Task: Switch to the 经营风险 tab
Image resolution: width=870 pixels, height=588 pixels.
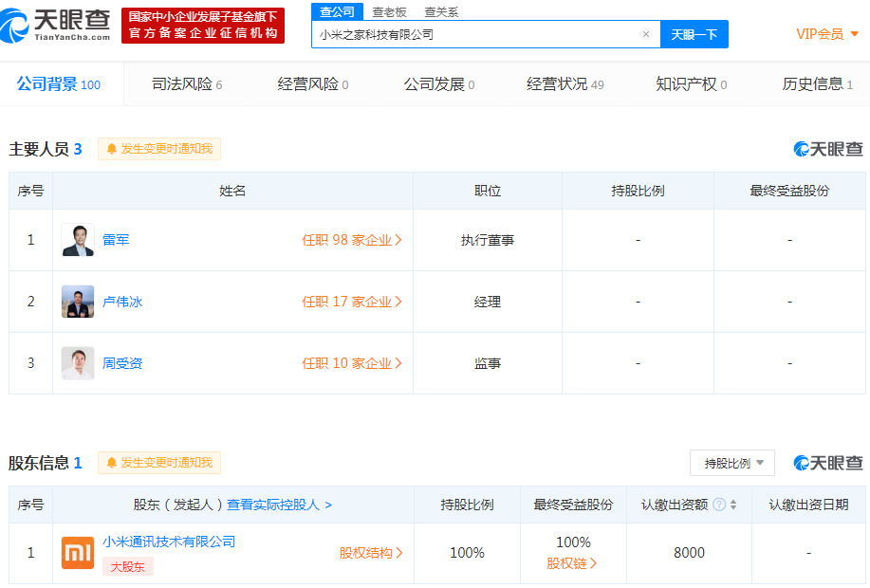Action: click(313, 84)
